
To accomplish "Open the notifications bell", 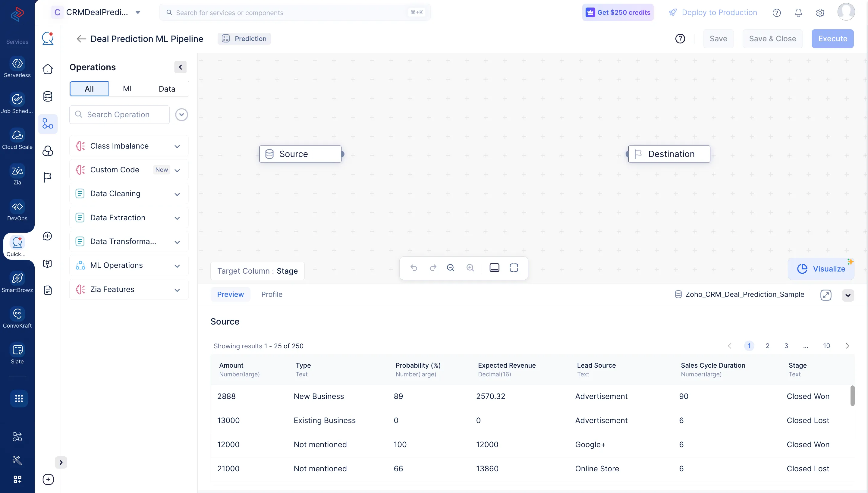I will pos(798,13).
